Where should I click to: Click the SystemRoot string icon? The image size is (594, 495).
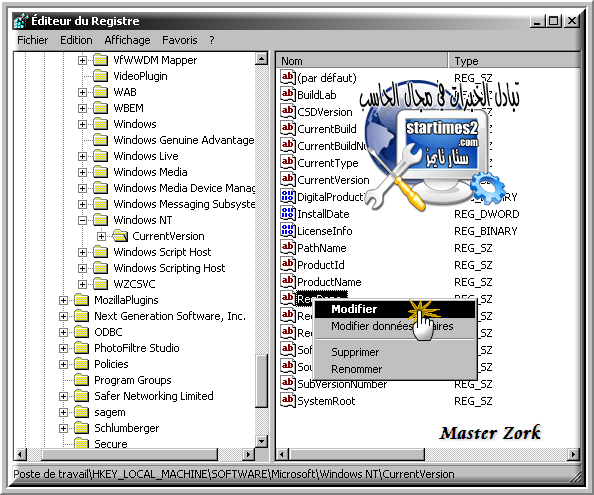[288, 401]
